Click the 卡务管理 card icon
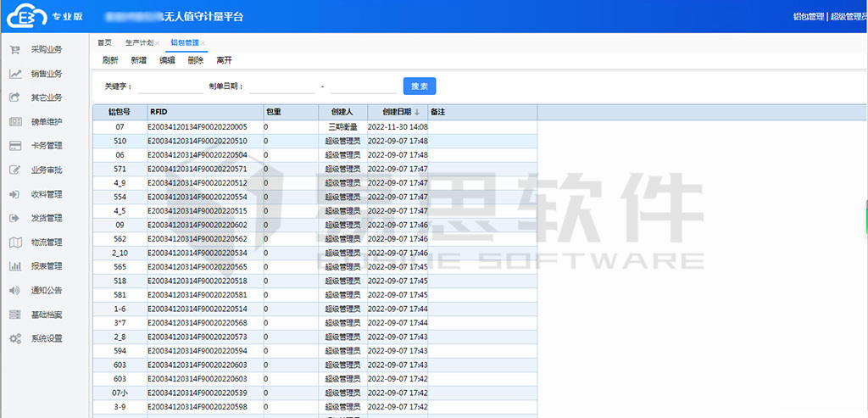The width and height of the screenshot is (868, 418). [14, 146]
